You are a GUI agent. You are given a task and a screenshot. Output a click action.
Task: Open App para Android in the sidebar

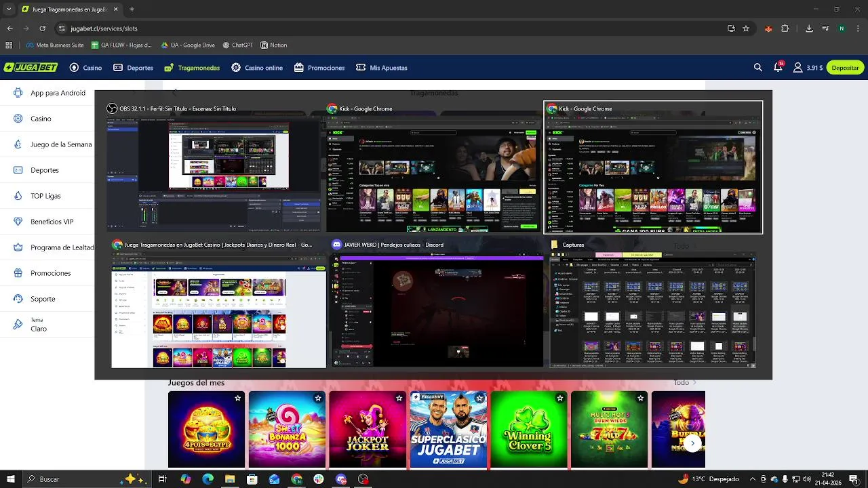49,93
